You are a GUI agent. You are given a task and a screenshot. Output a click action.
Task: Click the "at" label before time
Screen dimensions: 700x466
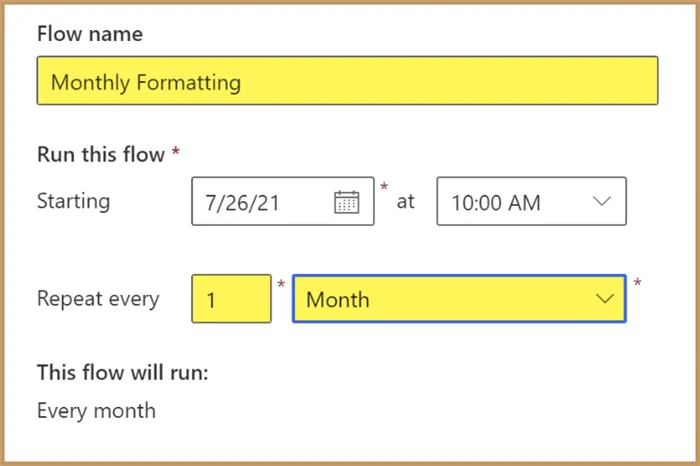(405, 201)
